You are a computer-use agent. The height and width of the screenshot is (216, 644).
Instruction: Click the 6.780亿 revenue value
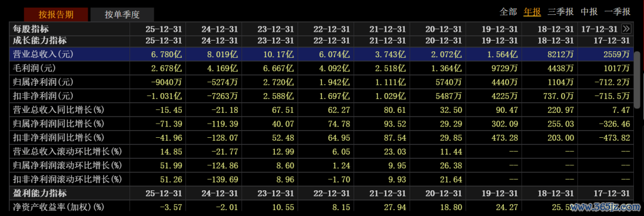[166, 55]
